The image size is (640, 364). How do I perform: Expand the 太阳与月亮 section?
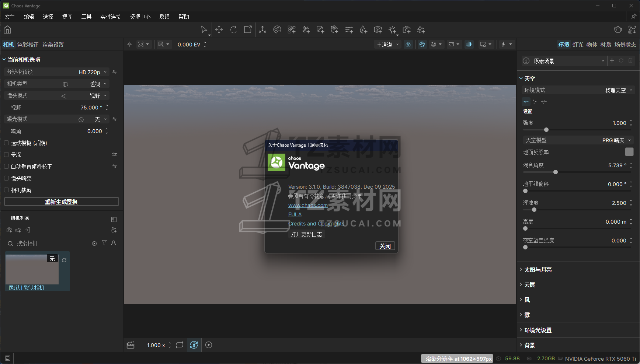click(x=538, y=269)
